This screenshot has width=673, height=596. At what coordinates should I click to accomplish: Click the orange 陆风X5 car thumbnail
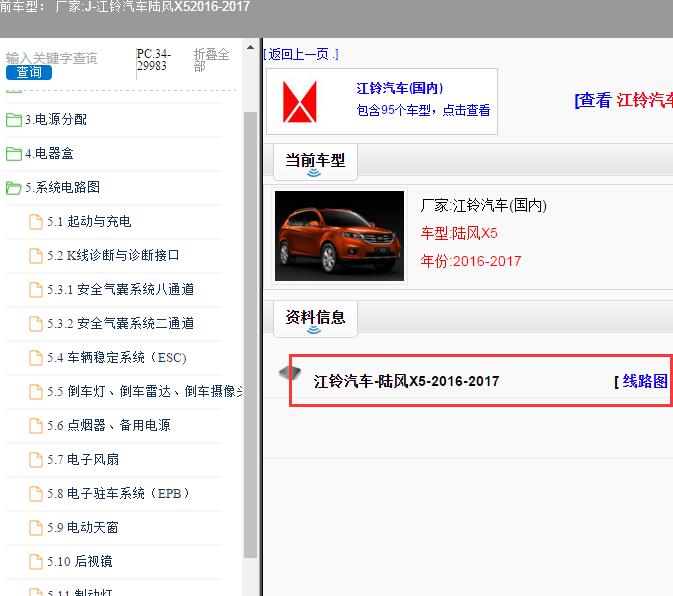pos(339,236)
